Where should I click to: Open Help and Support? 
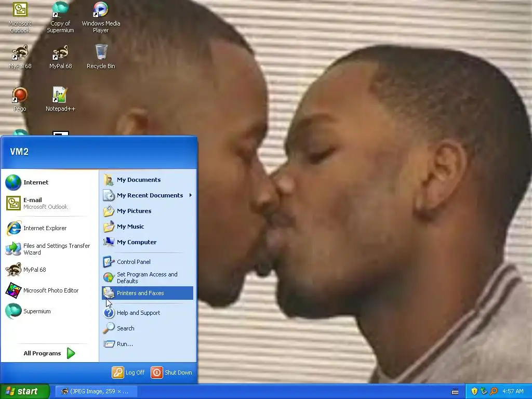pos(147,313)
